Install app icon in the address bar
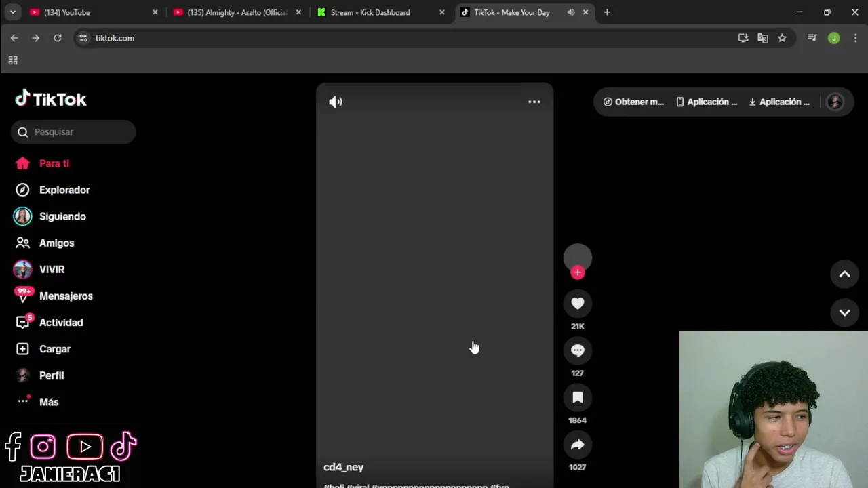 pyautogui.click(x=743, y=38)
